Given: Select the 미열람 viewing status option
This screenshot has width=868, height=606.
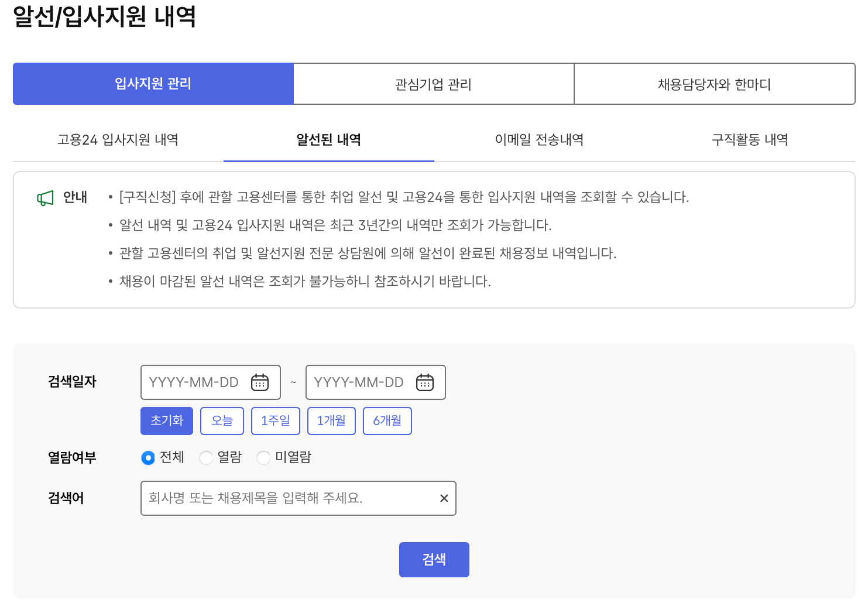Looking at the screenshot, I should pyautogui.click(x=263, y=458).
